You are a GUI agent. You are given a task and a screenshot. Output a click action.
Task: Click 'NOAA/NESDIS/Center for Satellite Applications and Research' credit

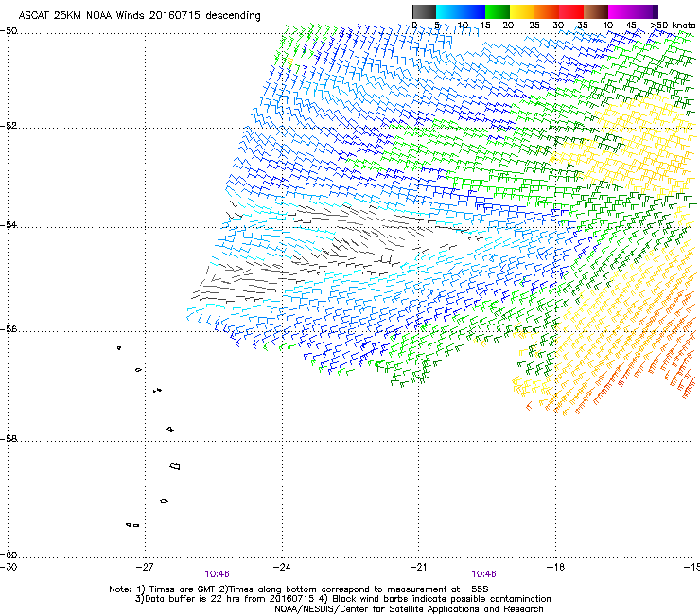pos(409,609)
